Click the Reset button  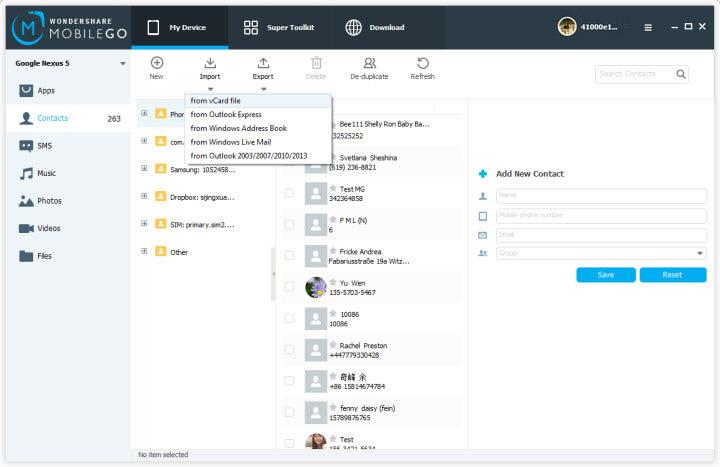click(x=673, y=275)
